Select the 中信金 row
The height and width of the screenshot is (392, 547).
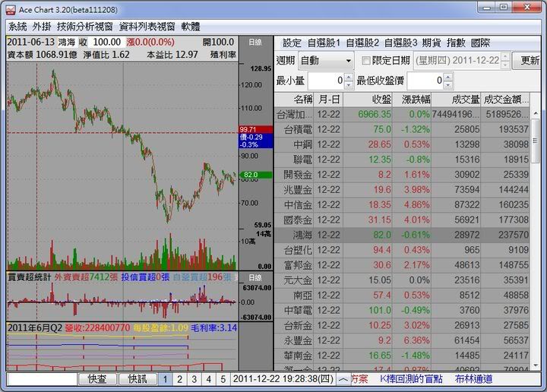point(402,204)
